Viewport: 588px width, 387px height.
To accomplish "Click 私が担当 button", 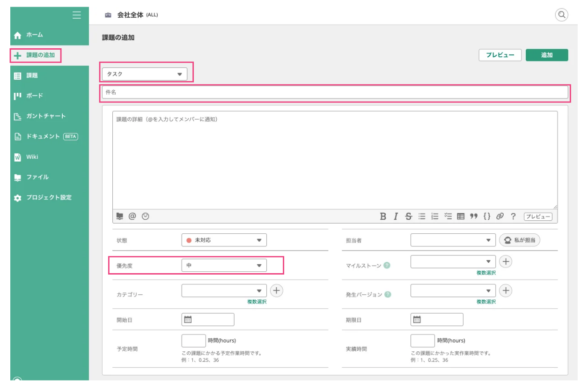I will [520, 240].
